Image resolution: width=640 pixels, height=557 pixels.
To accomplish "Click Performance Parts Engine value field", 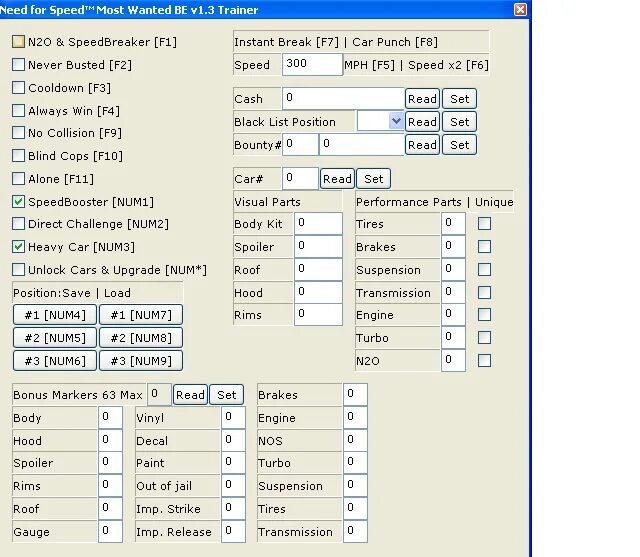I will click(x=453, y=315).
